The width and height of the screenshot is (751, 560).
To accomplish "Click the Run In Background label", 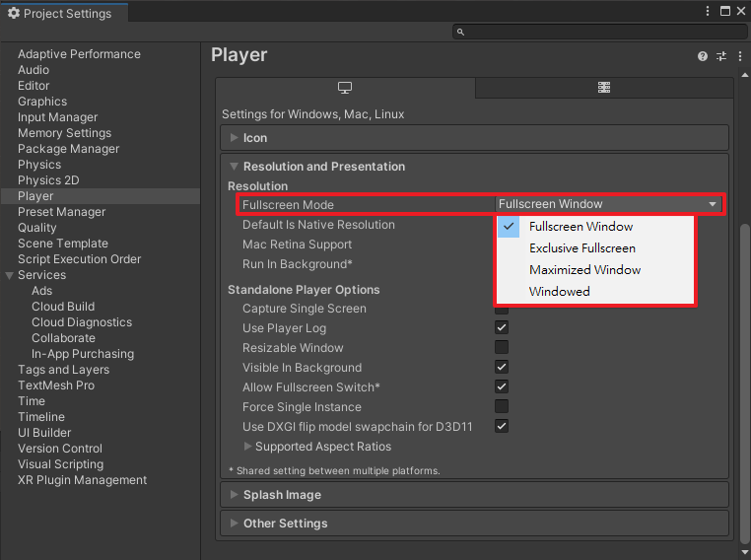I will click(x=297, y=264).
